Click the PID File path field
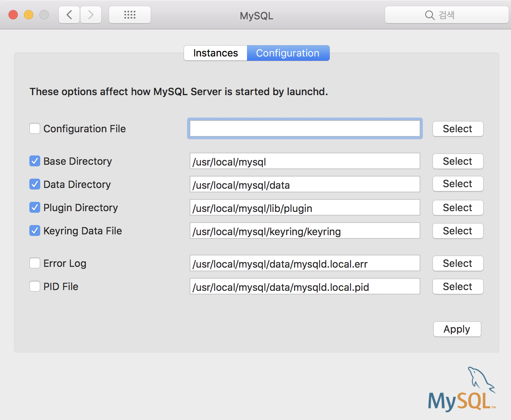511x420 pixels. tap(305, 286)
